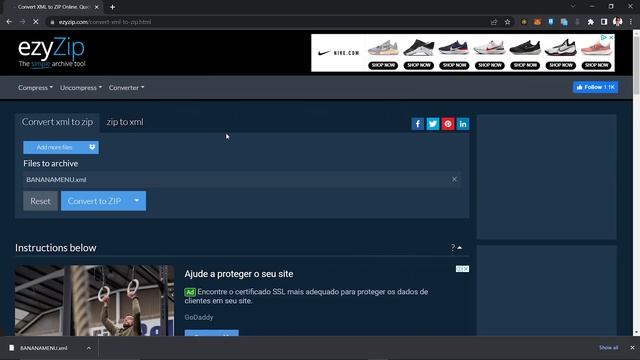640x360 pixels.
Task: Open the Ajude a proteger o seu site ad
Action: [x=239, y=274]
